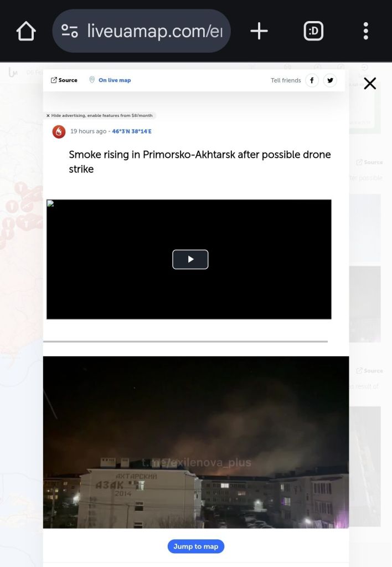Image resolution: width=392 pixels, height=567 pixels.
Task: Dismiss the Hide advertising banner X
Action: click(x=48, y=116)
